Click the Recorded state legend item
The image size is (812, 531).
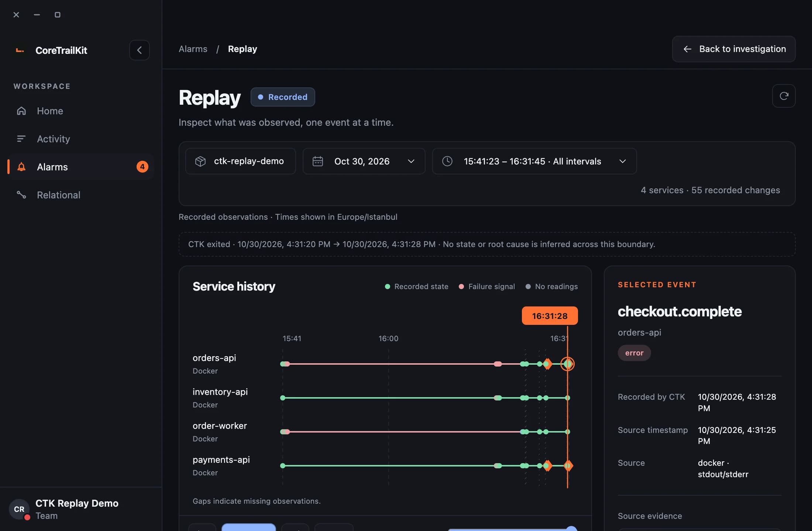[416, 287]
